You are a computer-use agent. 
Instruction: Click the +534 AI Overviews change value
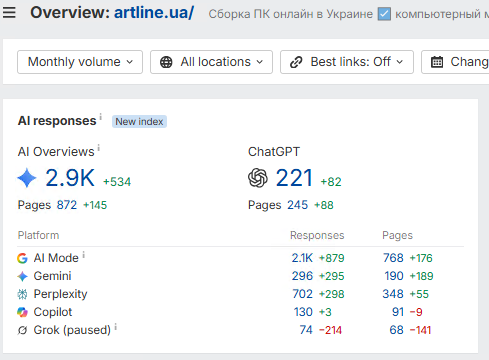point(117,182)
